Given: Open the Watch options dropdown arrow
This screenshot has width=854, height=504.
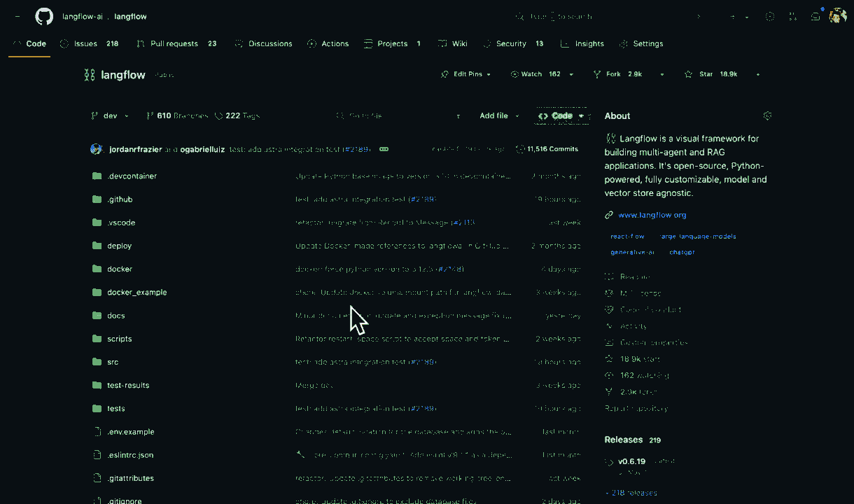Looking at the screenshot, I should click(571, 74).
